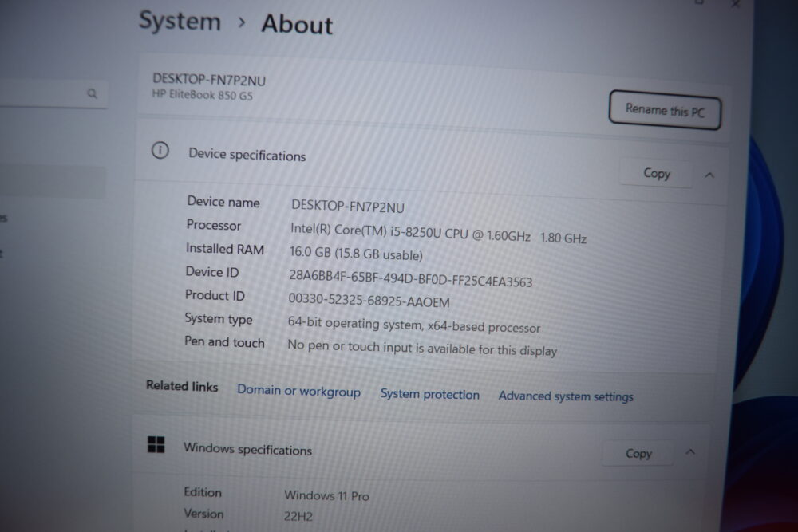This screenshot has width=798, height=532.
Task: Select the Device ID value 28A6BB4F
Action: click(411, 278)
